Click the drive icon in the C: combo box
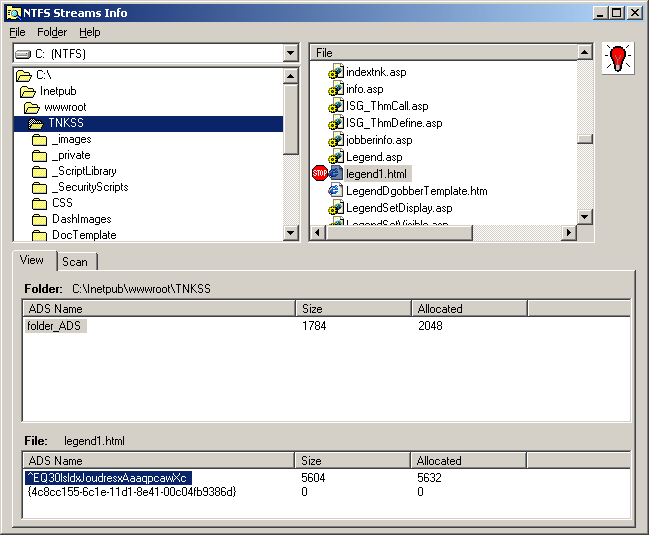The image size is (649, 535). tap(23, 54)
